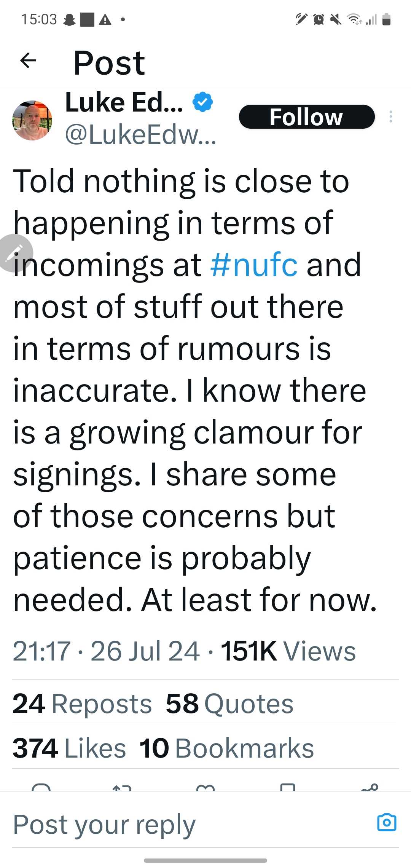Viewport: 411px width, 868px height.
Task: Tap the repost arrows icon
Action: 122,787
